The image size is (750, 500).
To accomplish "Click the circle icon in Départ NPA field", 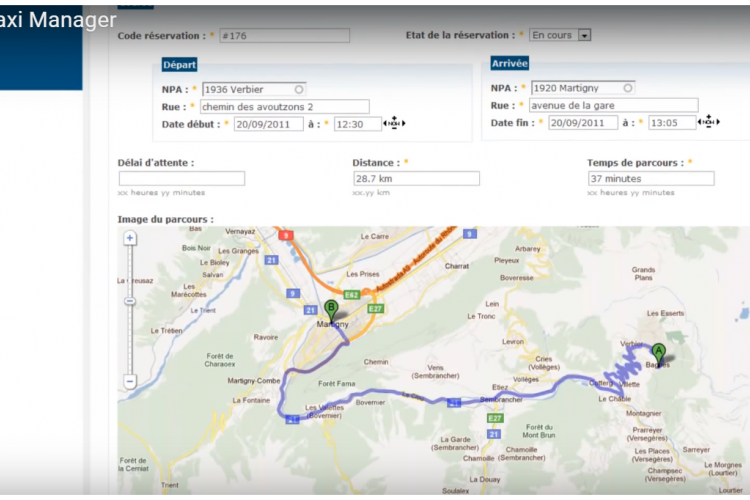I will point(299,89).
